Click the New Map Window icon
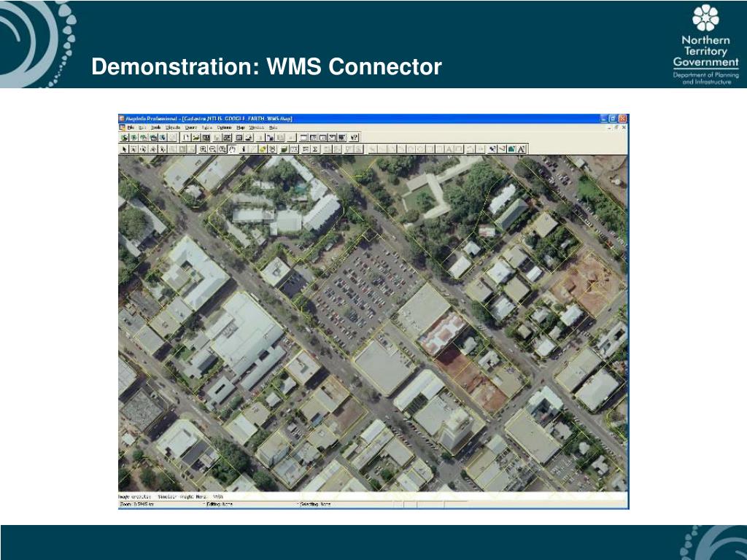The height and width of the screenshot is (560, 747). 313,138
